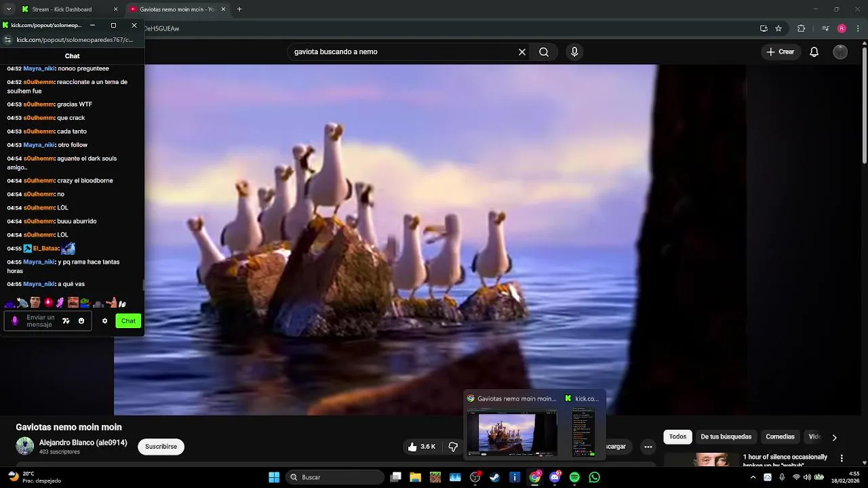868x488 pixels.
Task: Select the De tus búsquedas filter chip
Action: pyautogui.click(x=726, y=437)
